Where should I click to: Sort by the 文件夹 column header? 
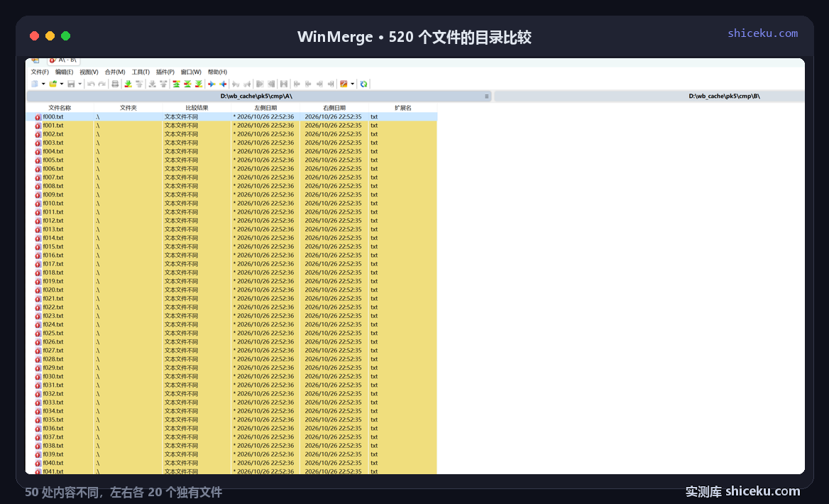pyautogui.click(x=128, y=108)
